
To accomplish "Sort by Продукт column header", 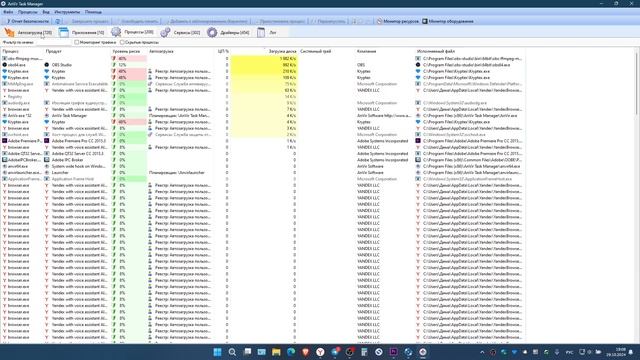I will point(78,51).
